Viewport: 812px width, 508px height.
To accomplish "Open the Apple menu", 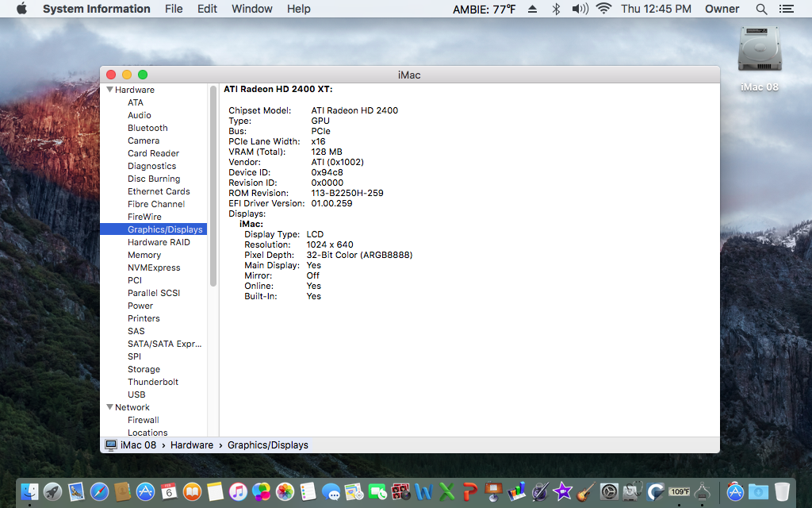I will (21, 9).
